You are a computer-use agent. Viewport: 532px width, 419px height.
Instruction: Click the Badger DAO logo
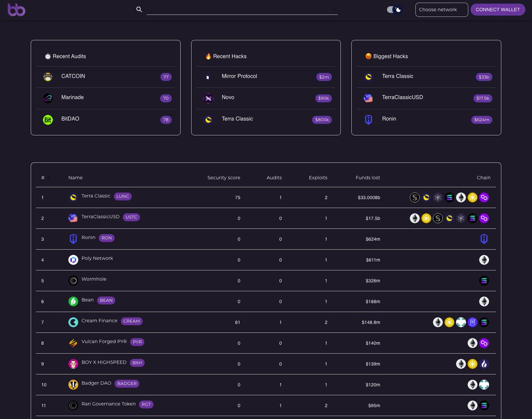[x=73, y=385]
